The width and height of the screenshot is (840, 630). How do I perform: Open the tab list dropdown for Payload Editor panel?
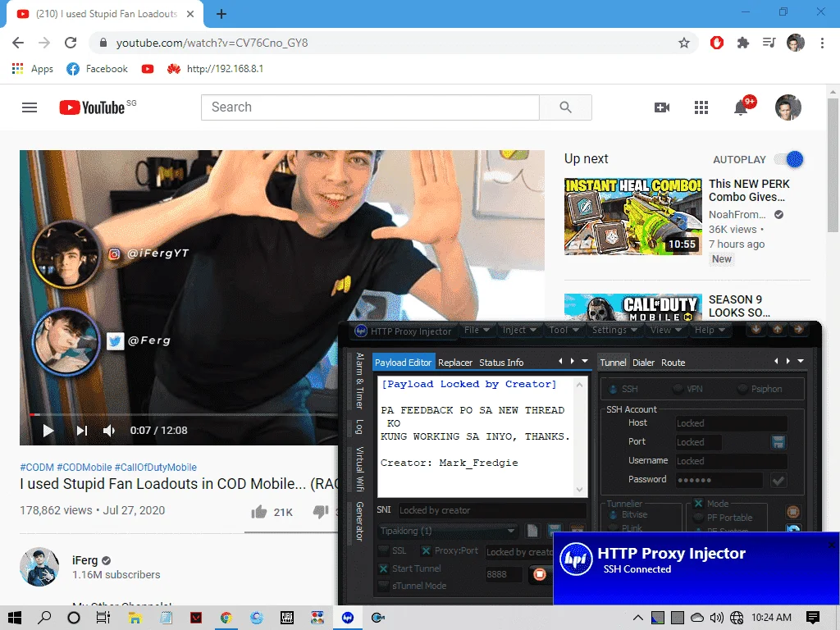click(584, 362)
